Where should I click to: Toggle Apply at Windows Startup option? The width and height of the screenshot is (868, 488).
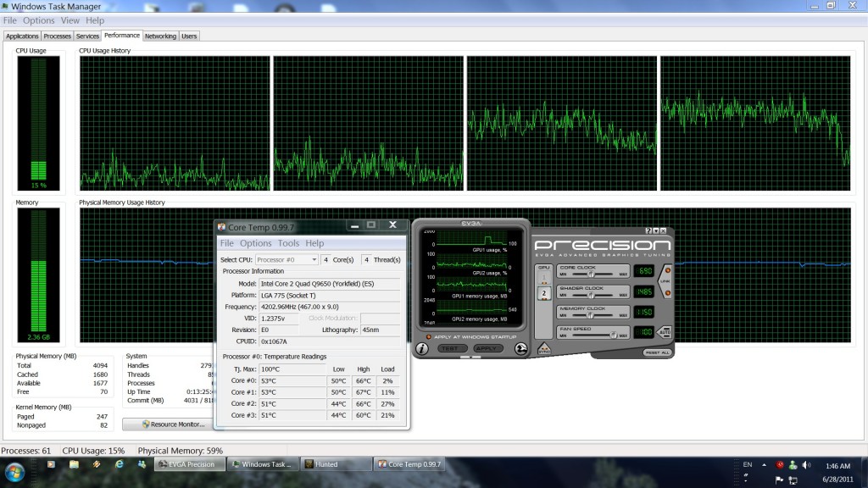coord(429,336)
